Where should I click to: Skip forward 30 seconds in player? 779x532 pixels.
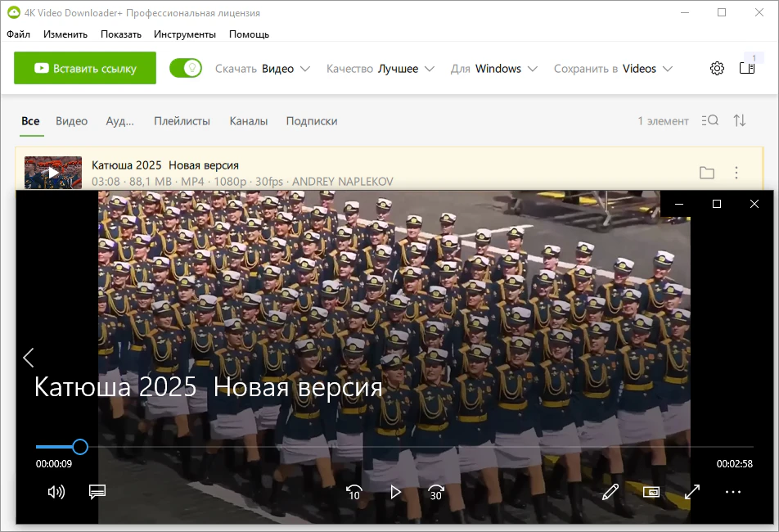tap(435, 492)
